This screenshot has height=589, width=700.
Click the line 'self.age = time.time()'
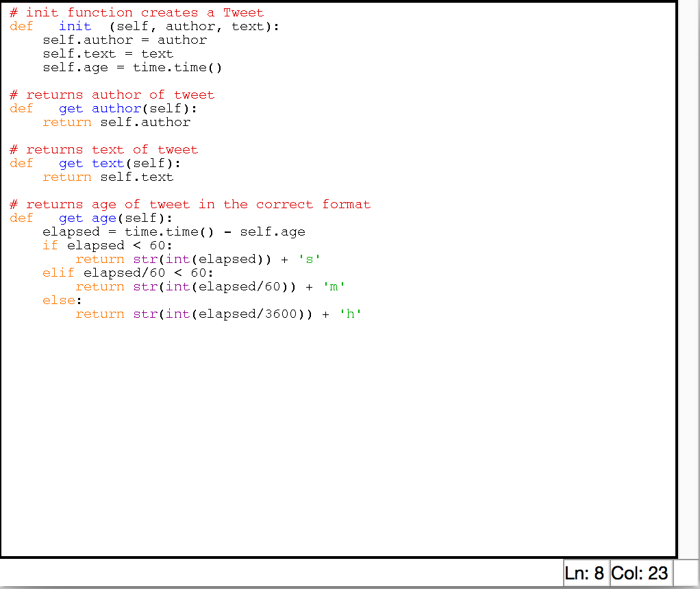133,68
